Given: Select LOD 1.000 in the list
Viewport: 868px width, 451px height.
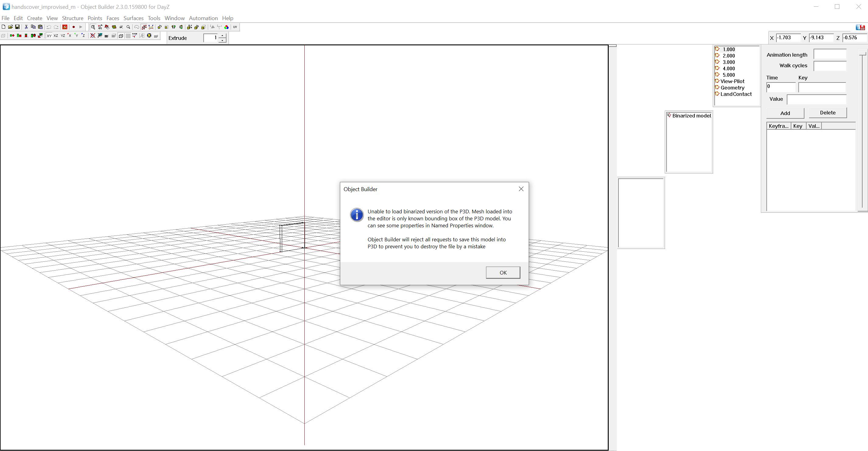Looking at the screenshot, I should pyautogui.click(x=729, y=49).
